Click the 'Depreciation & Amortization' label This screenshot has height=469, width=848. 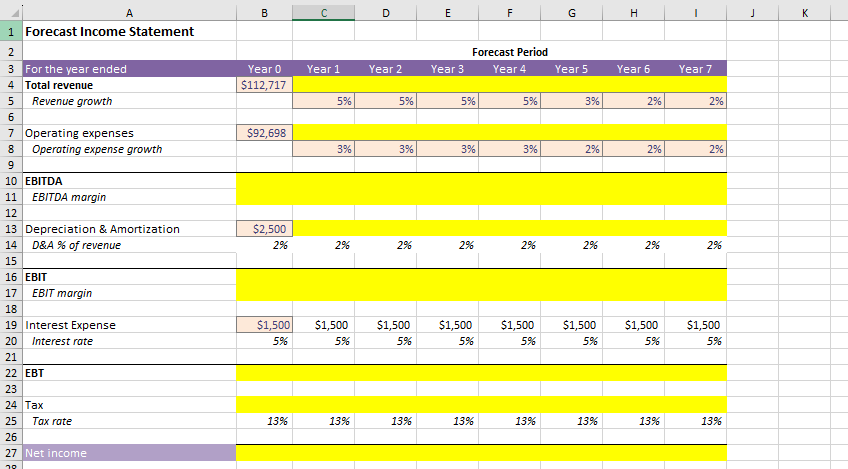coord(102,229)
